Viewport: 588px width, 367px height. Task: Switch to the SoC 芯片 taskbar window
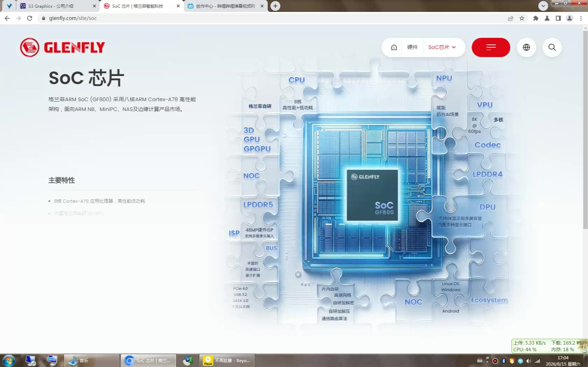pos(149,360)
